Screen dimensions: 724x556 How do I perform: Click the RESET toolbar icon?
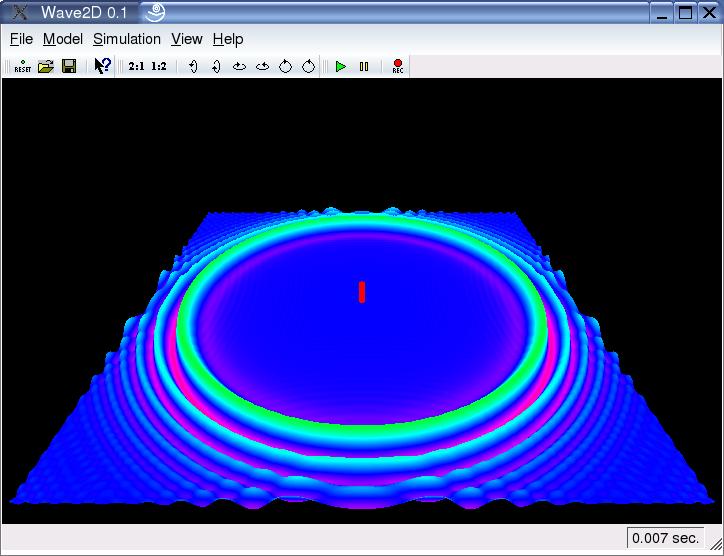[22, 66]
